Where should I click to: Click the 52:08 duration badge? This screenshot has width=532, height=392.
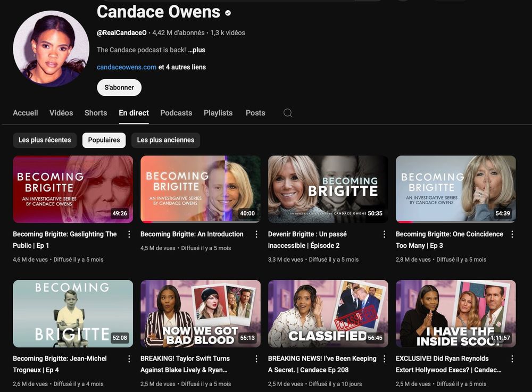point(120,338)
